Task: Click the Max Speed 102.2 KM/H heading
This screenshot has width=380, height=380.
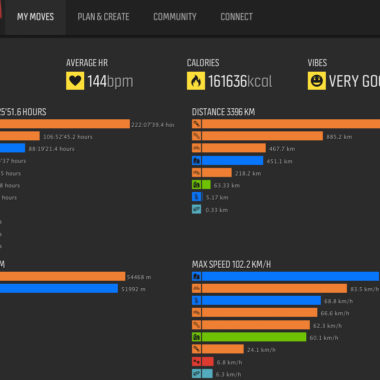Action: [x=231, y=265]
